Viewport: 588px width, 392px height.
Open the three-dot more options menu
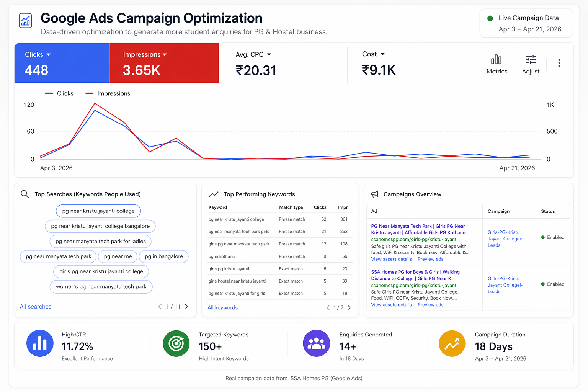click(x=559, y=63)
